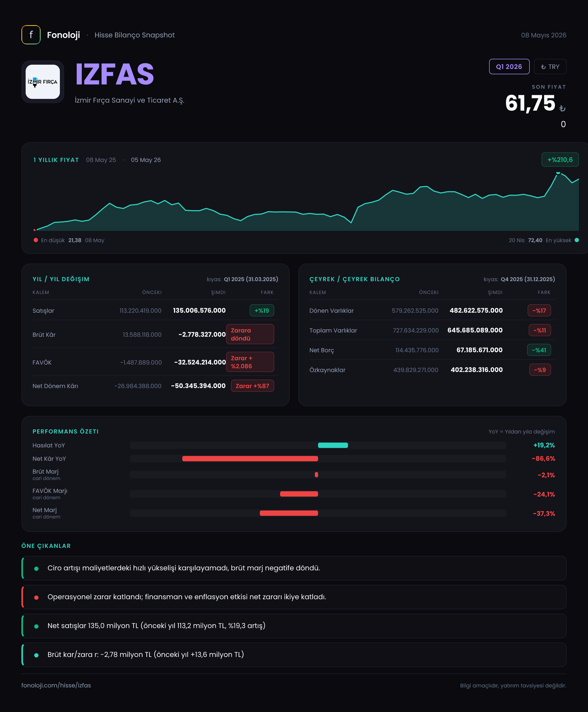
Task: Select the Q1 2026 period badge
Action: tap(509, 66)
